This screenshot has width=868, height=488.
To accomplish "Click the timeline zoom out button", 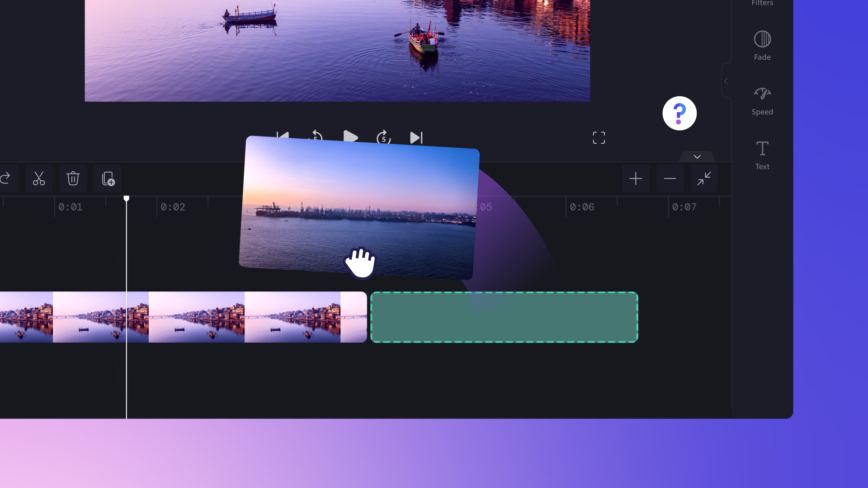I will 670,179.
